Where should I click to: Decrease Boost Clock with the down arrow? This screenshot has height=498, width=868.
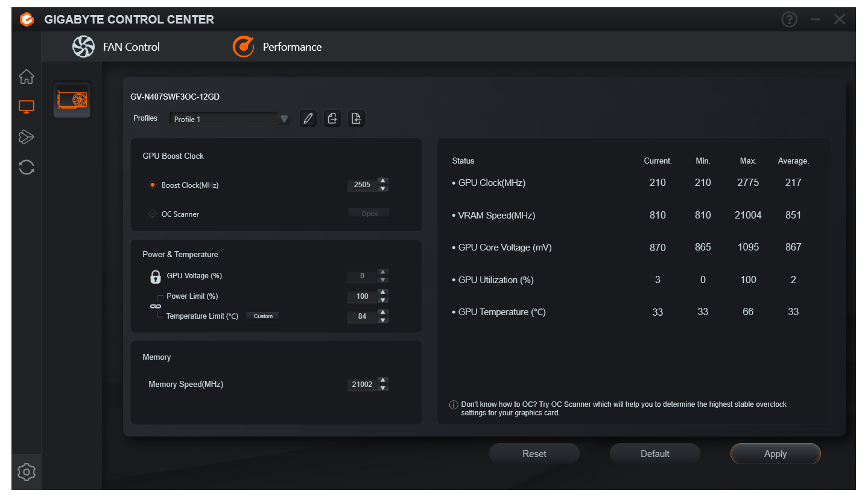point(382,188)
